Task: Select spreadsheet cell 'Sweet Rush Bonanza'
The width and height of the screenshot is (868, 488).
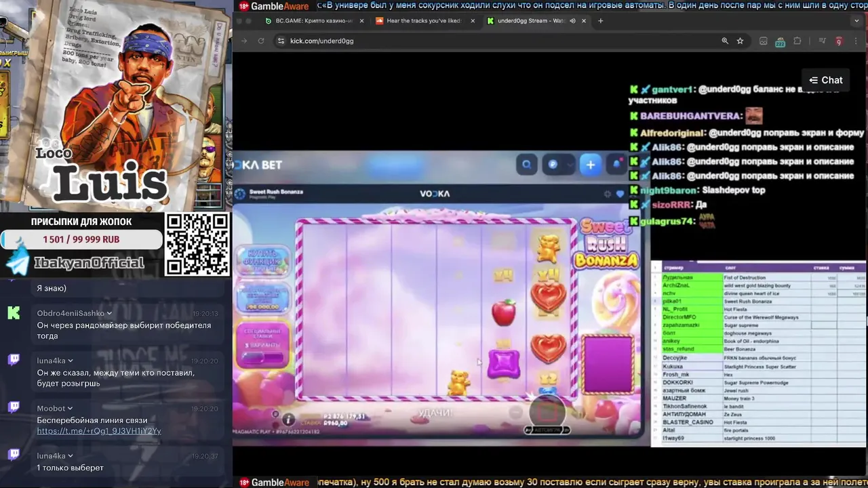Action: (x=766, y=302)
